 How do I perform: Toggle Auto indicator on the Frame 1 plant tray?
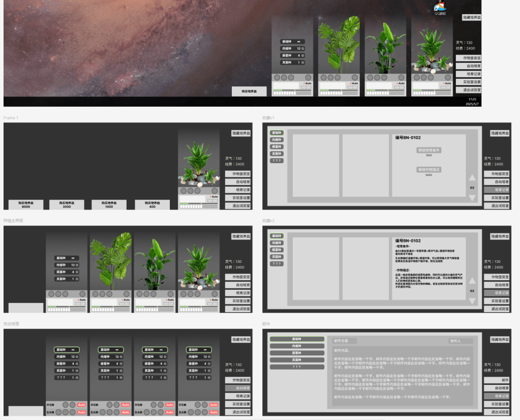pos(213,197)
